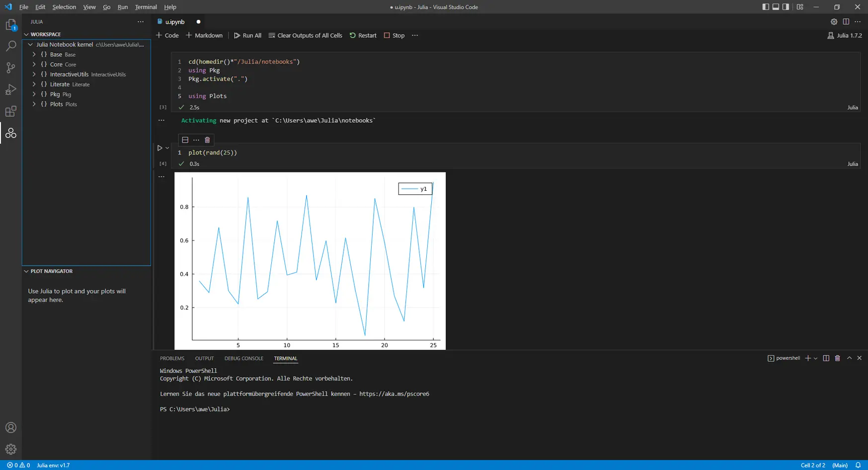Viewport: 868px width, 470px height.
Task: Open editor more actions menu
Action: [x=858, y=22]
